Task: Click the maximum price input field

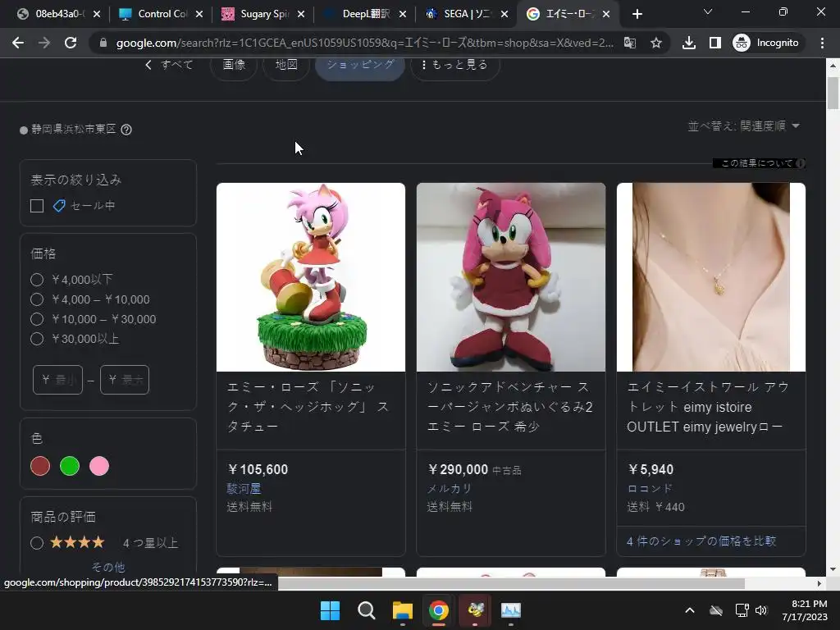Action: (x=125, y=380)
